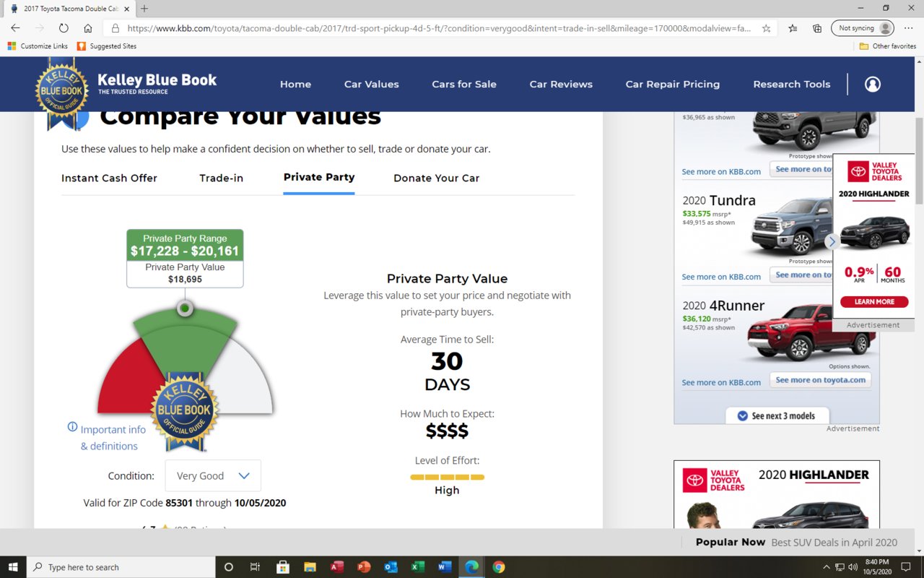924x578 pixels.
Task: Click next arrow on Highlander ad
Action: (x=832, y=241)
